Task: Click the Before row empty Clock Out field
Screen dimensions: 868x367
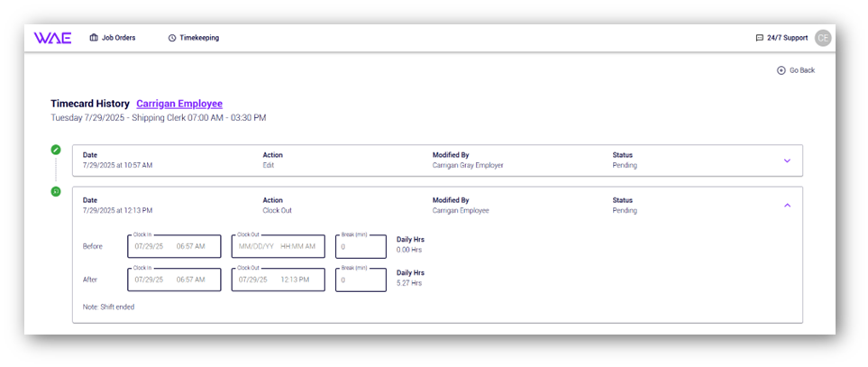Action: click(x=278, y=246)
